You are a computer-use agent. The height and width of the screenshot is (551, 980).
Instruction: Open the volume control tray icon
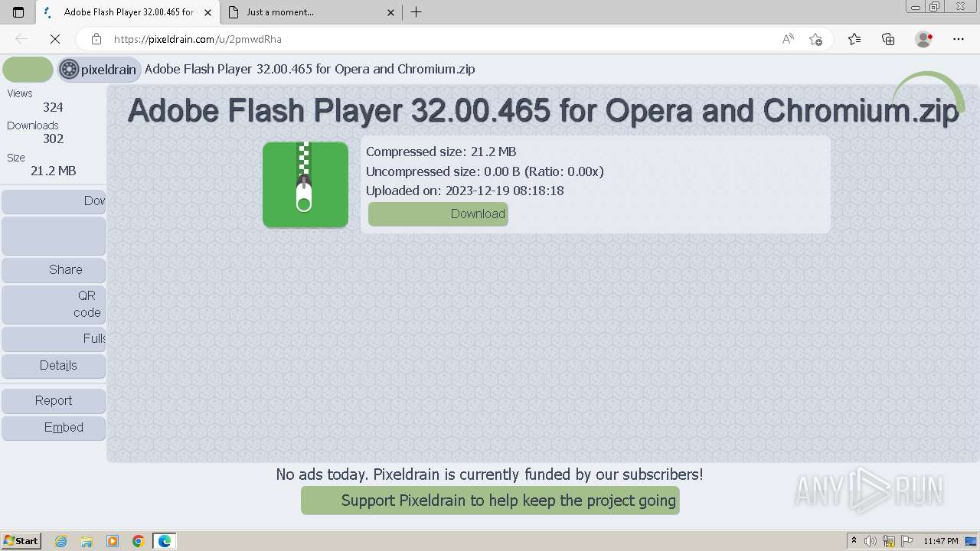[x=871, y=541]
